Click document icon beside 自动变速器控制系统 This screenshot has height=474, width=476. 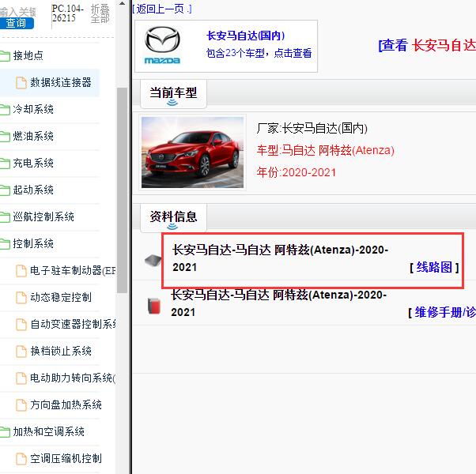click(21, 325)
